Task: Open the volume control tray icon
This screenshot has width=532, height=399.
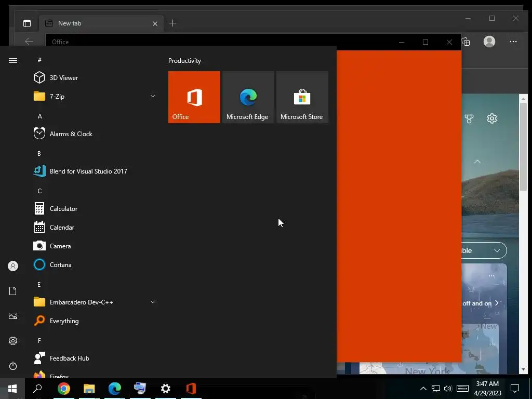Action: click(x=448, y=389)
